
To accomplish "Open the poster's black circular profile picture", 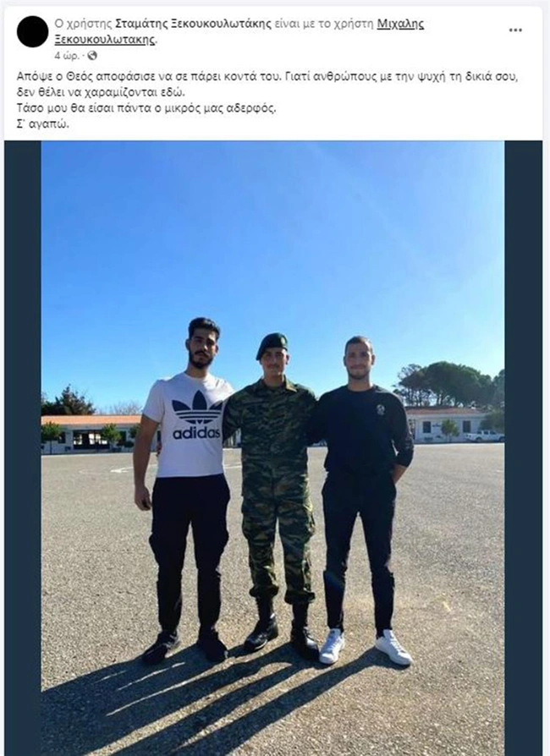I will point(32,31).
